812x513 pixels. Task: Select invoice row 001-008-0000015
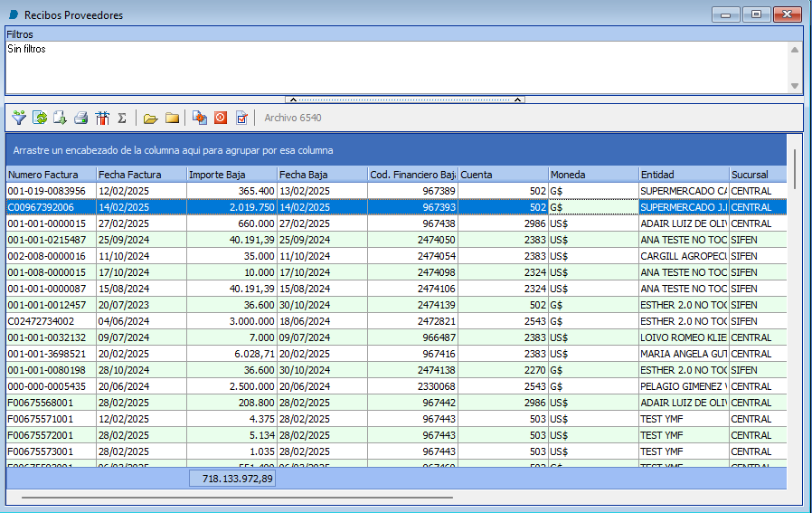coord(396,272)
